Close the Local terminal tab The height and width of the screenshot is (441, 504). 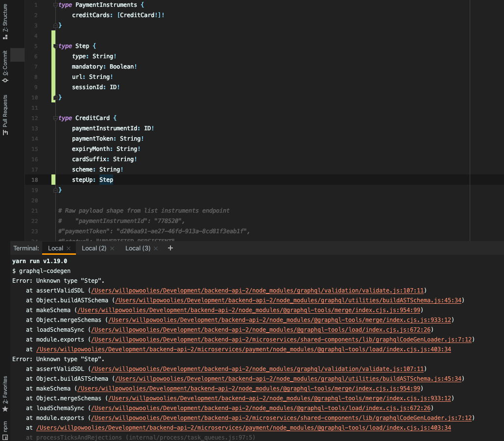pos(68,248)
